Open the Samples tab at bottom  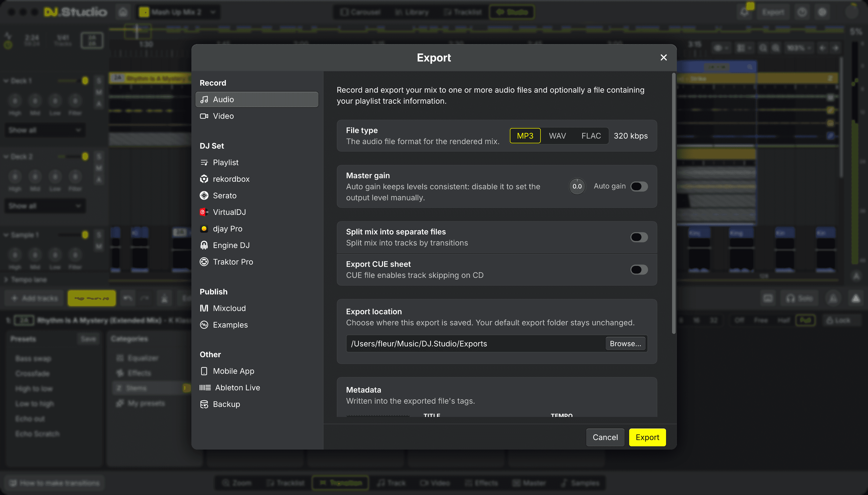(580, 483)
